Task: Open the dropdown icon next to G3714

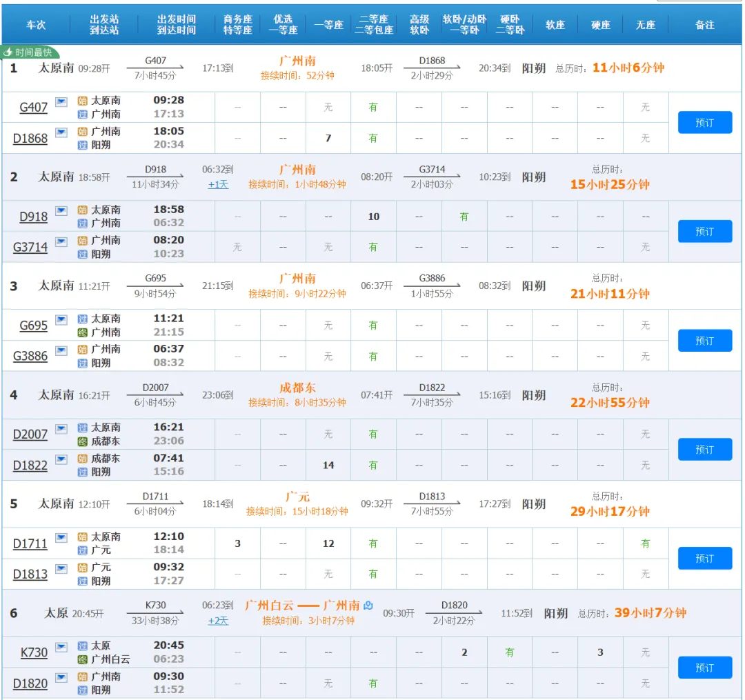Action: (61, 241)
